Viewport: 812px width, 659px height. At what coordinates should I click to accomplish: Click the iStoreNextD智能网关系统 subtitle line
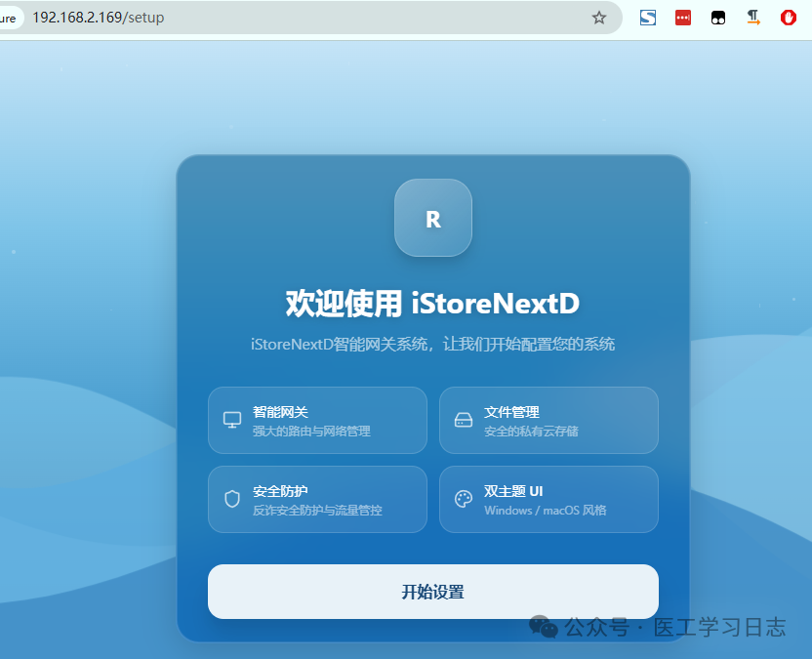point(433,344)
